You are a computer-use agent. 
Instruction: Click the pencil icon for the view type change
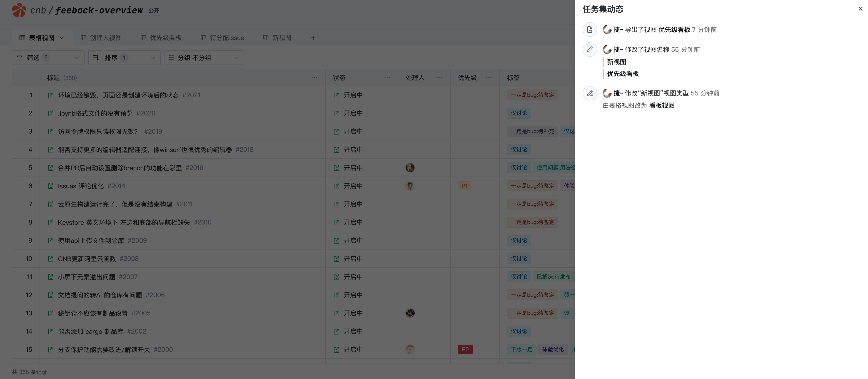click(x=590, y=93)
